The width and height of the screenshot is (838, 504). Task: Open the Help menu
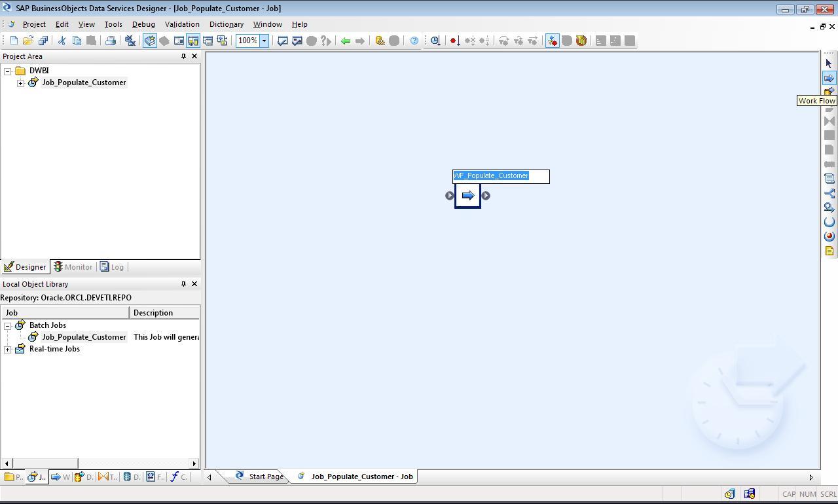(x=300, y=24)
